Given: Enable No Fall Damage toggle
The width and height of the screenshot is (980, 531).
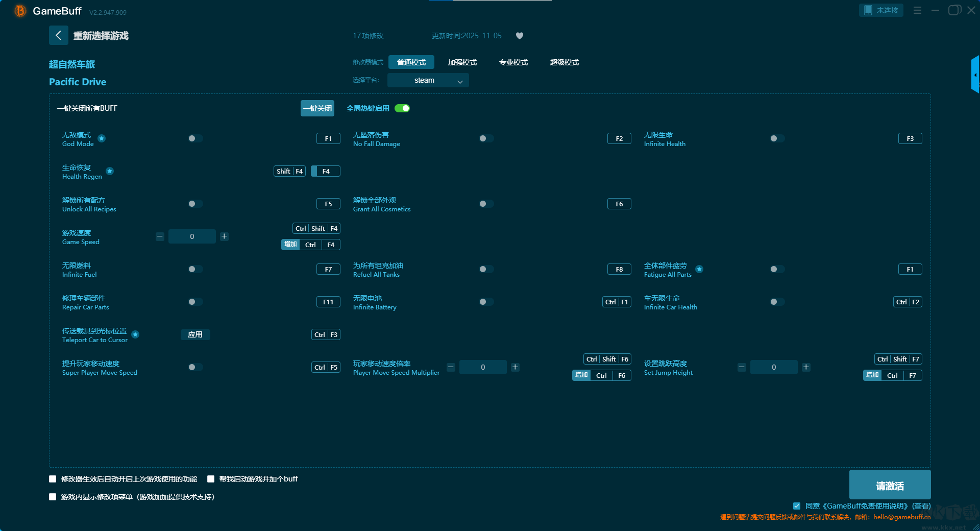Looking at the screenshot, I should 486,138.
